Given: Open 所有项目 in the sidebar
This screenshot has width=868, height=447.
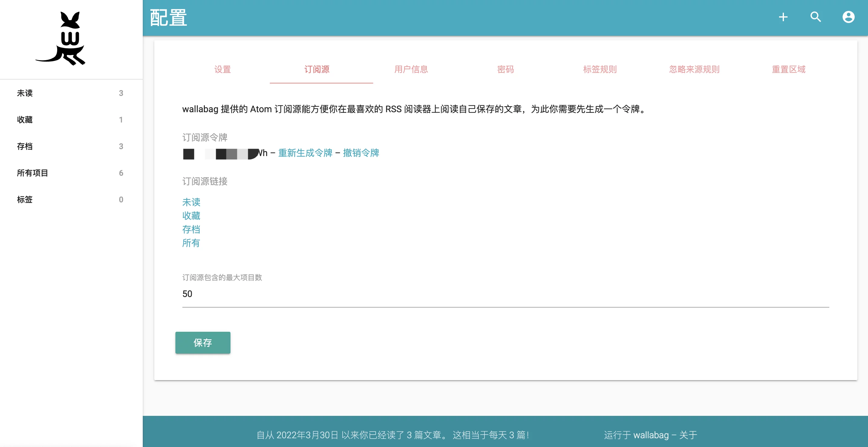Looking at the screenshot, I should [x=32, y=173].
